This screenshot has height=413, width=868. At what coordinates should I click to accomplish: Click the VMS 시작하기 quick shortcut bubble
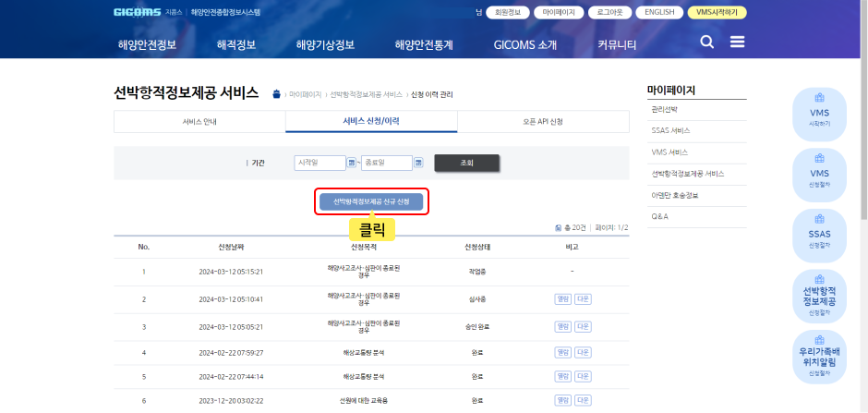tap(819, 114)
